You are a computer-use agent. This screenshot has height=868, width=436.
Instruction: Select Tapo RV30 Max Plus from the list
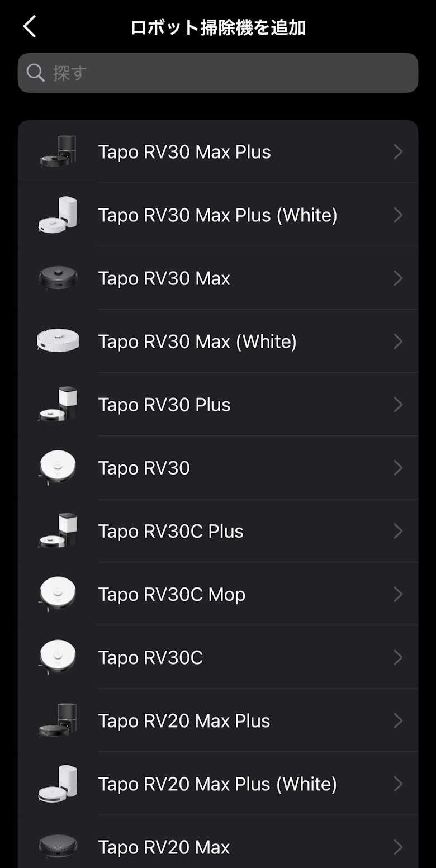pos(184,152)
